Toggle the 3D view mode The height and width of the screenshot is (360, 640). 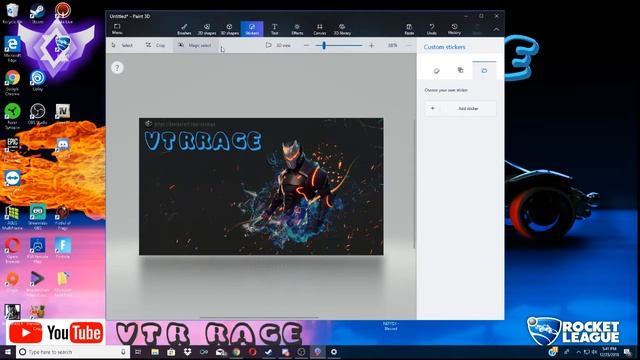click(x=278, y=45)
